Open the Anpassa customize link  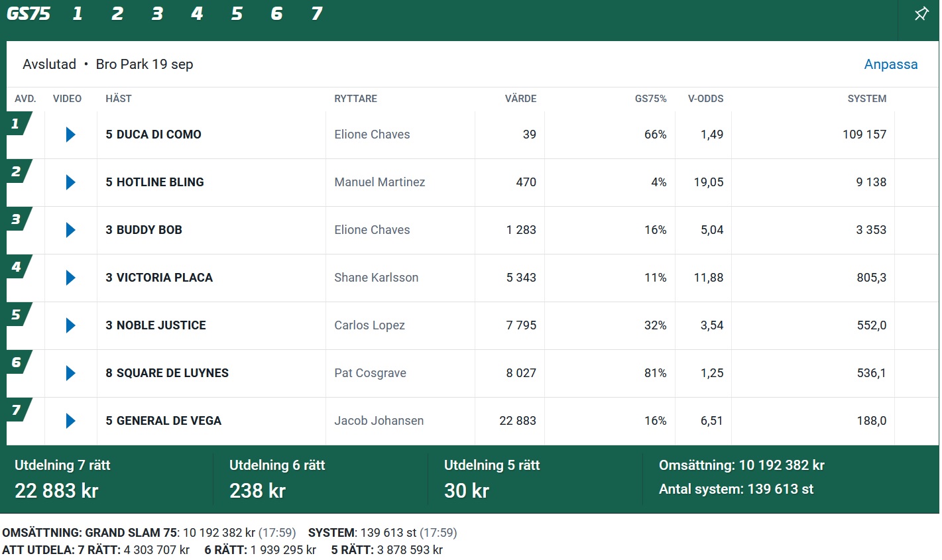(890, 64)
